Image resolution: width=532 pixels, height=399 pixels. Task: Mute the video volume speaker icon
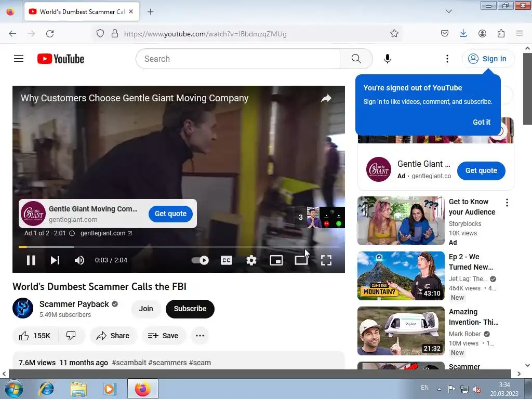(79, 260)
